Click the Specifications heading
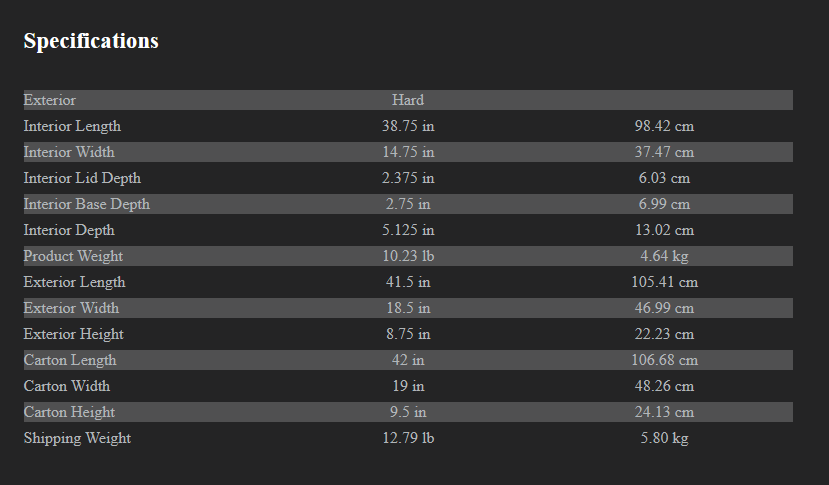Screen dimensions: 829x485 point(91,41)
